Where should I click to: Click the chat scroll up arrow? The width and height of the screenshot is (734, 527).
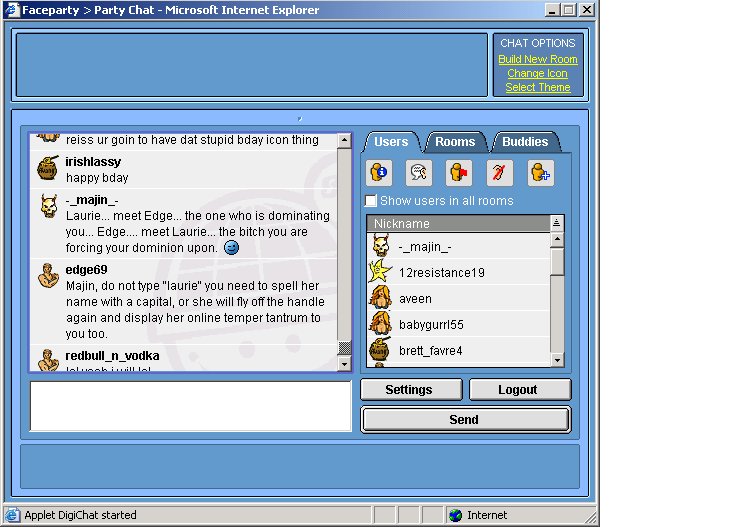pyautogui.click(x=344, y=140)
